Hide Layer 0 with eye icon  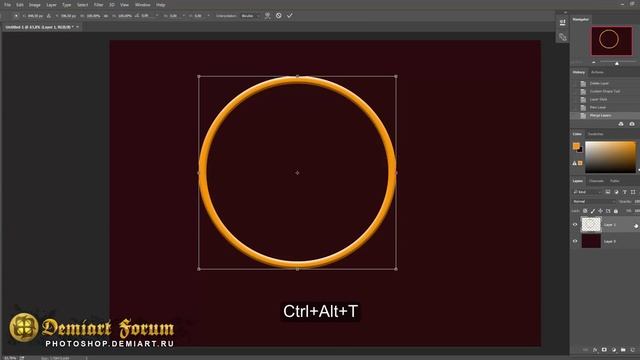[575, 241]
